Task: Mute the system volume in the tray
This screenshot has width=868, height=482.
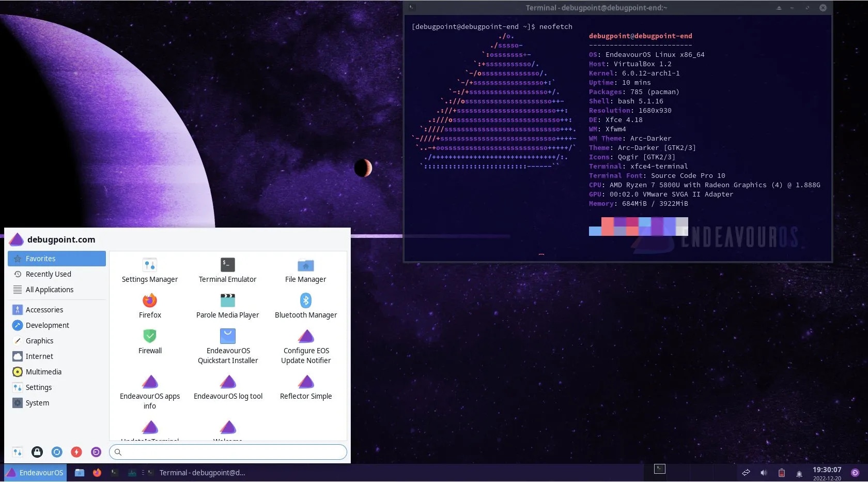Action: pos(764,472)
